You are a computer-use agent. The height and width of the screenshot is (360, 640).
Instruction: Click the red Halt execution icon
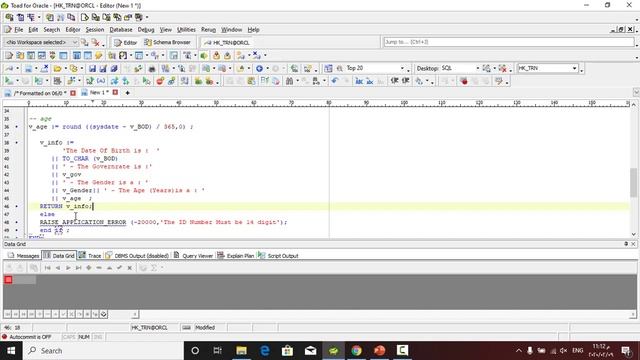point(160,81)
